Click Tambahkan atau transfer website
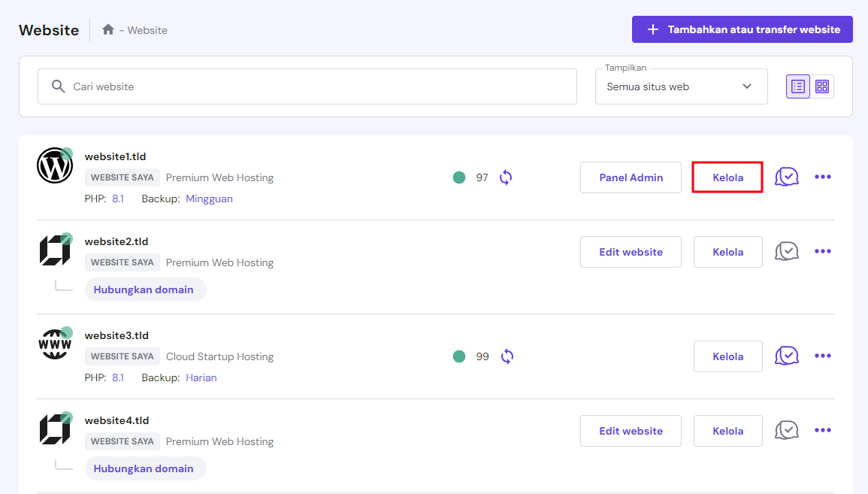The width and height of the screenshot is (868, 494). [x=742, y=29]
